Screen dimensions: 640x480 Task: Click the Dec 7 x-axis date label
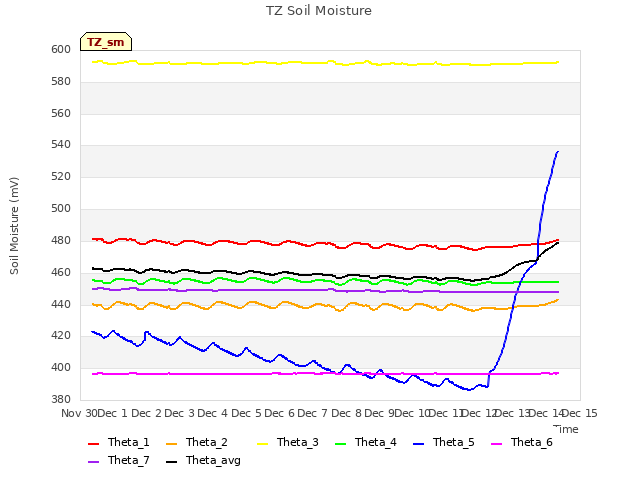tap(313, 413)
